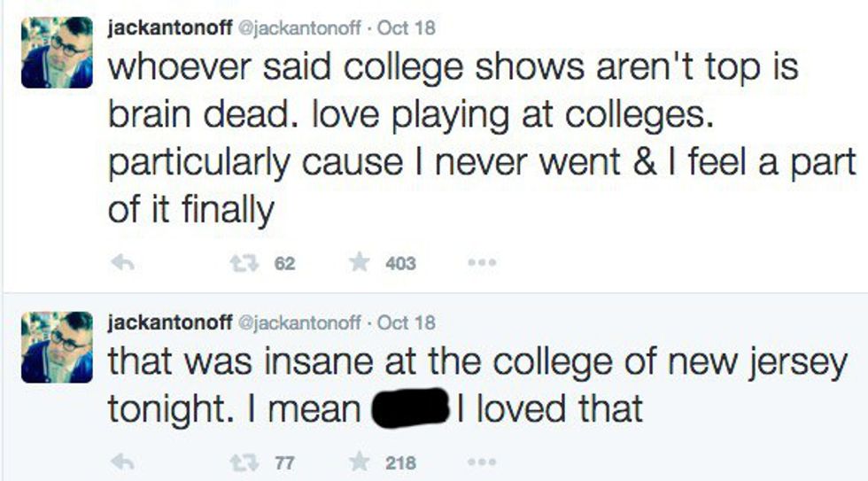
Task: Open the second tweet's profile avatar
Action: [57, 346]
